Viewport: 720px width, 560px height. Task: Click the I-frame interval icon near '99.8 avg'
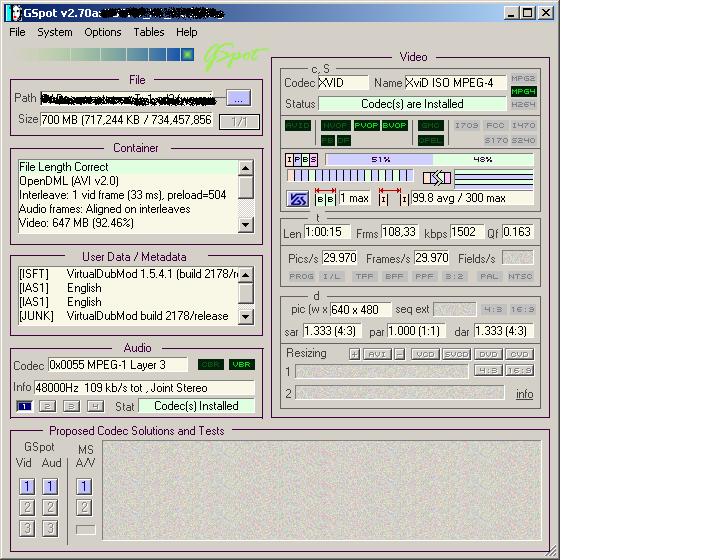[393, 197]
